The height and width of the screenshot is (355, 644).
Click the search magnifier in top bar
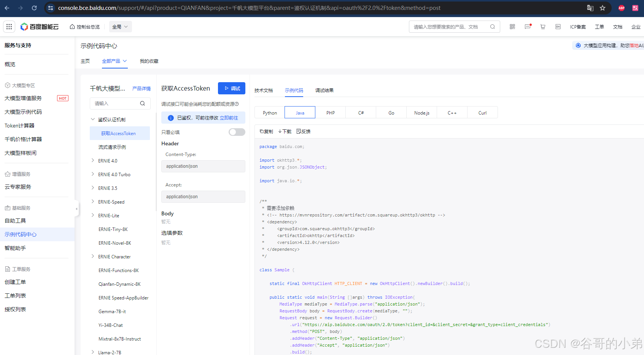493,27
